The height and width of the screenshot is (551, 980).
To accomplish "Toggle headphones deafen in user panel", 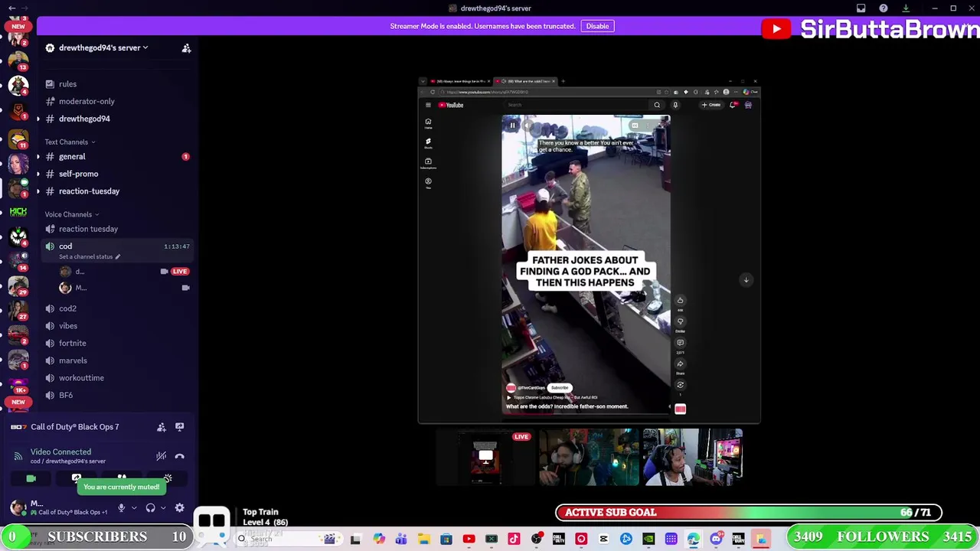I will [150, 507].
